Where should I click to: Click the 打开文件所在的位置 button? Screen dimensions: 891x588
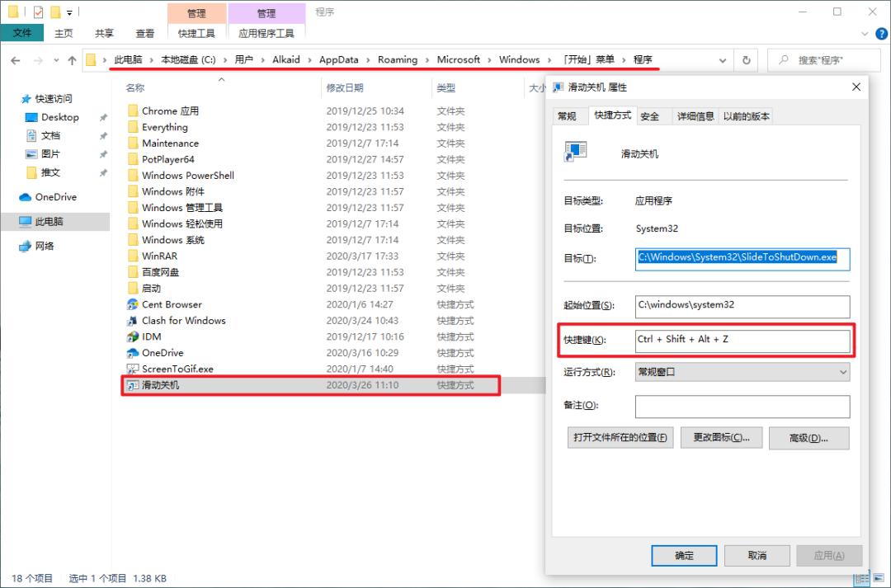(620, 437)
